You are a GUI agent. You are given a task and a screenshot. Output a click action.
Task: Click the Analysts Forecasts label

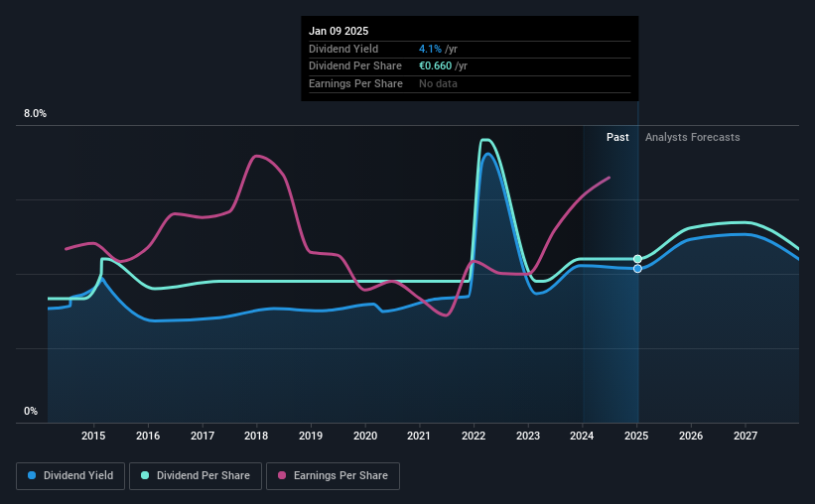pyautogui.click(x=692, y=137)
